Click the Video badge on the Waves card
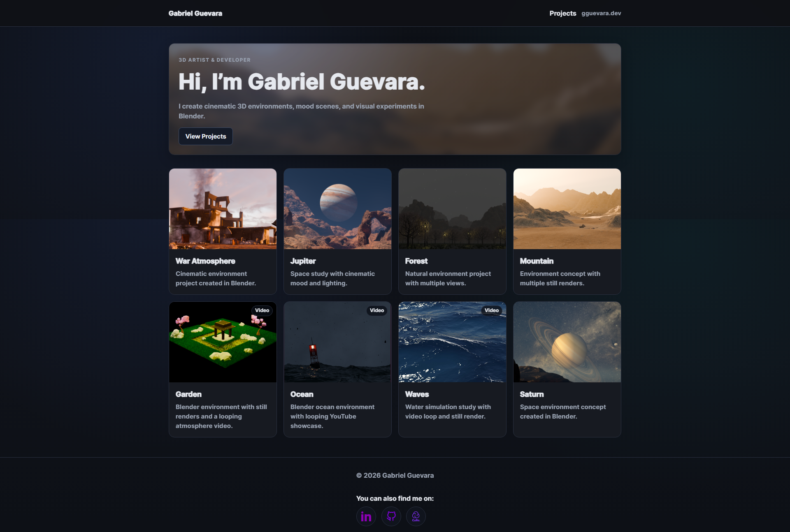The width and height of the screenshot is (790, 532). coord(492,310)
